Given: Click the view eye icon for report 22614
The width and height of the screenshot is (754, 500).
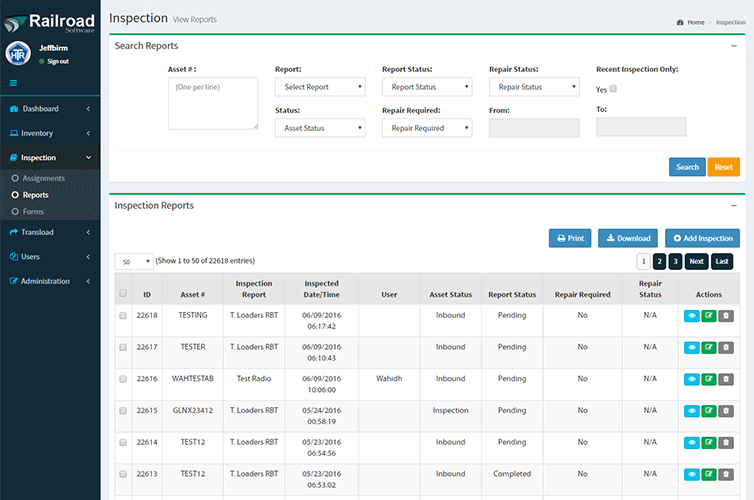Looking at the screenshot, I should [690, 442].
